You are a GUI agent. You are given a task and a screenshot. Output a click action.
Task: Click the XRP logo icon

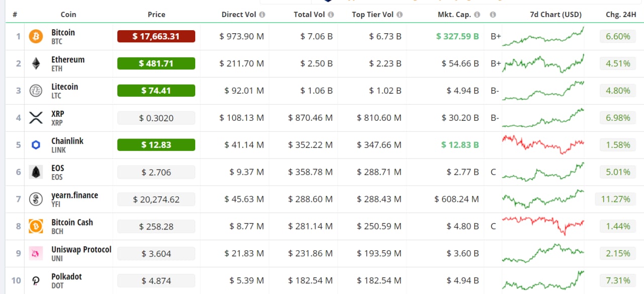tap(36, 118)
